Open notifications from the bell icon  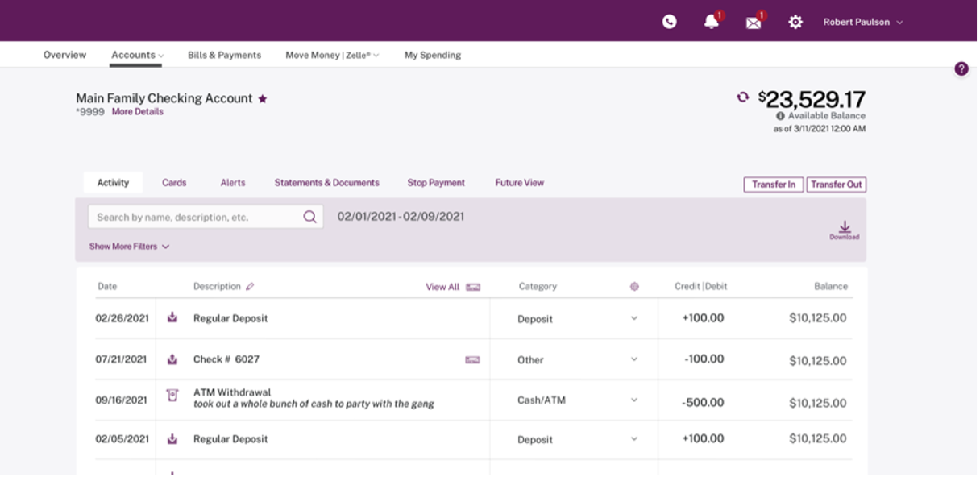coord(710,22)
